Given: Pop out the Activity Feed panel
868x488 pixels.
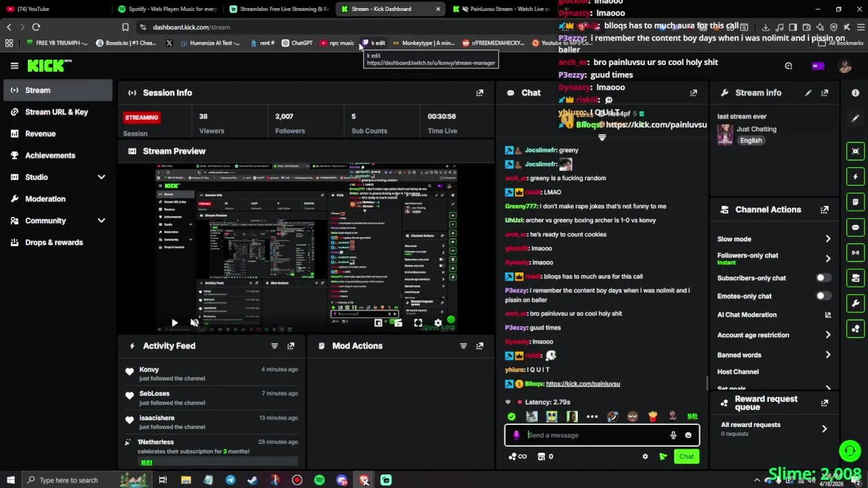Looking at the screenshot, I should (291, 346).
